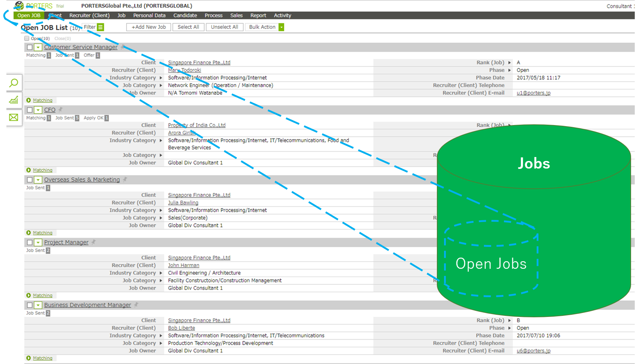644x364 pixels.
Task: Open the Personal Data menu
Action: pyautogui.click(x=149, y=15)
